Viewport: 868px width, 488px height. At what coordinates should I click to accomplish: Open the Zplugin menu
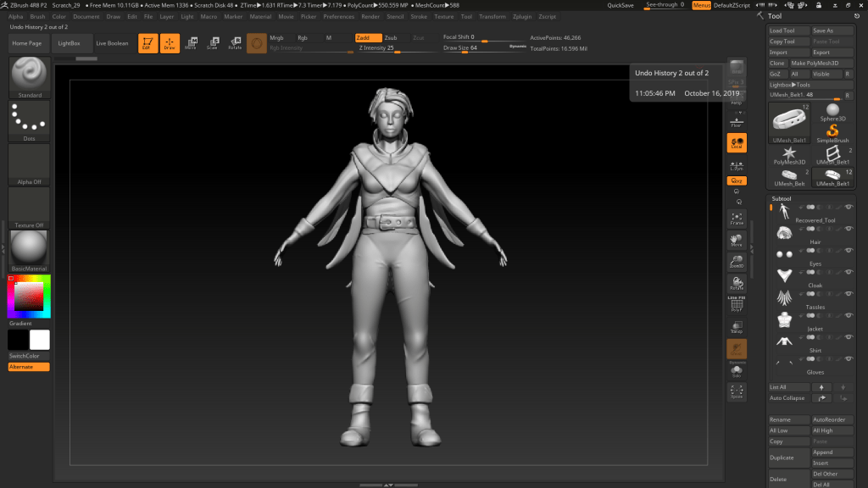(x=524, y=16)
